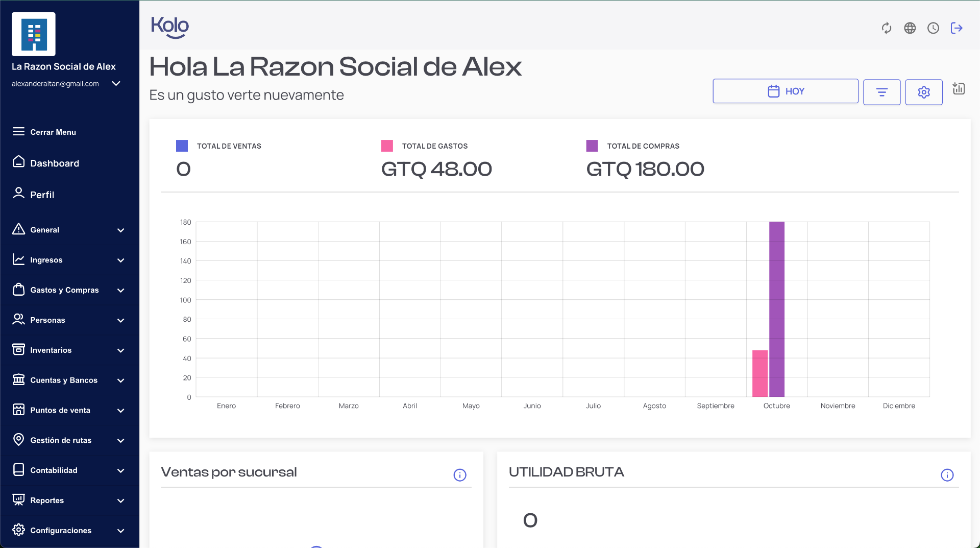Collapse sidebar with Cerrar Menu

click(x=53, y=132)
